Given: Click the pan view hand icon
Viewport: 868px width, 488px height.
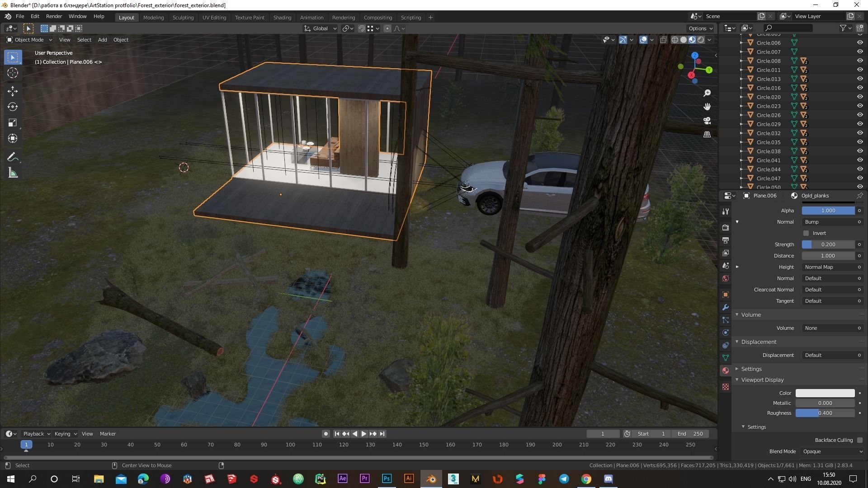Looking at the screenshot, I should point(707,107).
